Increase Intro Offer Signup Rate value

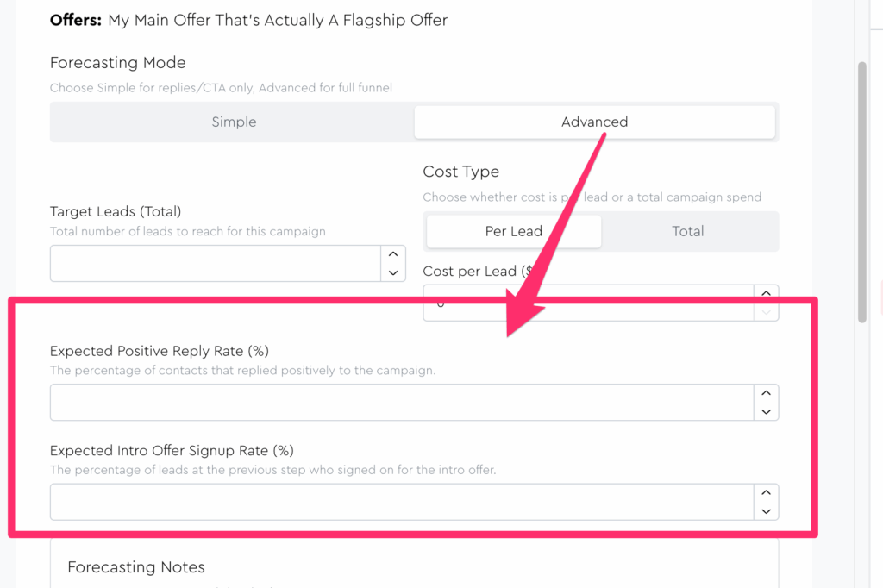[766, 492]
